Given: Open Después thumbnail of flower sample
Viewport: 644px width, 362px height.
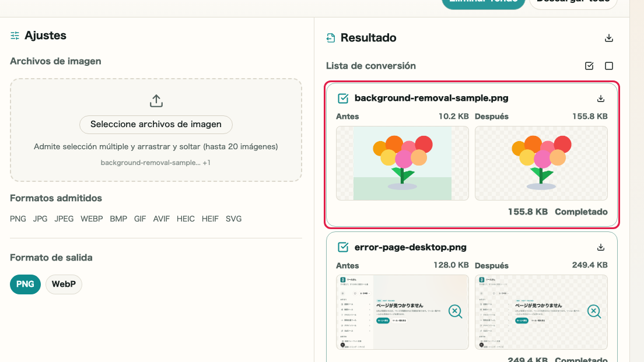Looking at the screenshot, I should [541, 163].
